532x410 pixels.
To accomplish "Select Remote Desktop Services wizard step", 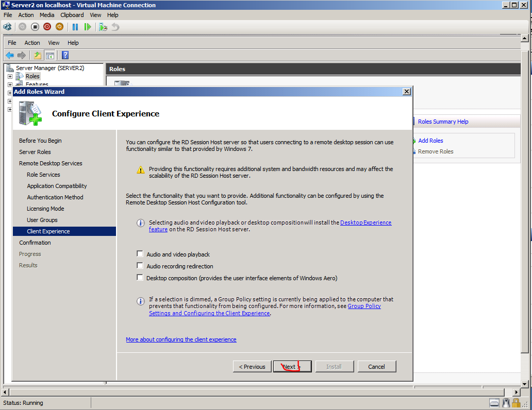I will pos(51,163).
